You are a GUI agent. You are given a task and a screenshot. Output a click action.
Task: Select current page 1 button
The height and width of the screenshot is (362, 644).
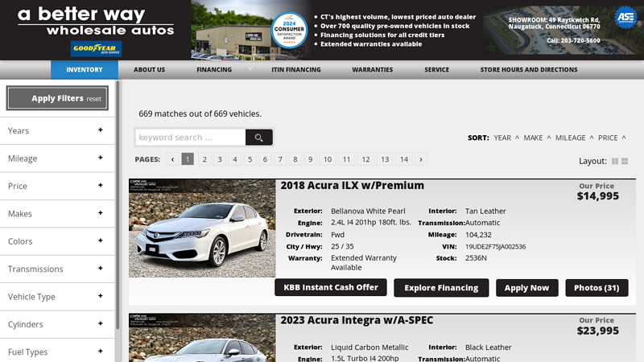coord(188,159)
